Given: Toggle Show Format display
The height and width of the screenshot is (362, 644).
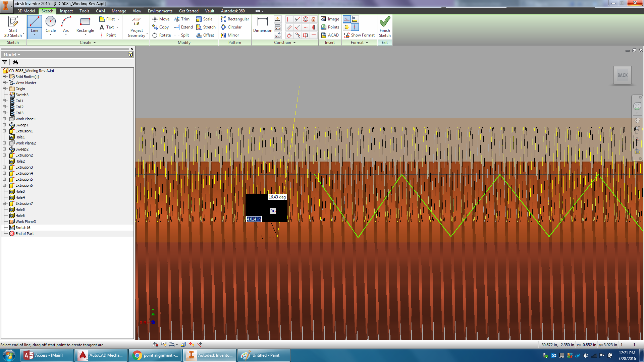Looking at the screenshot, I should point(359,35).
